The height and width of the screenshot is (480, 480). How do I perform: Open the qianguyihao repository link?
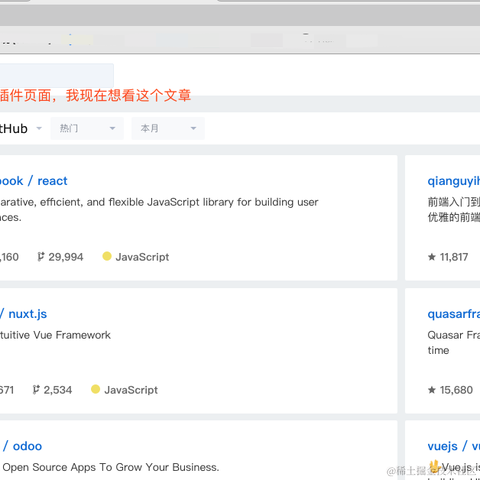pyautogui.click(x=454, y=181)
